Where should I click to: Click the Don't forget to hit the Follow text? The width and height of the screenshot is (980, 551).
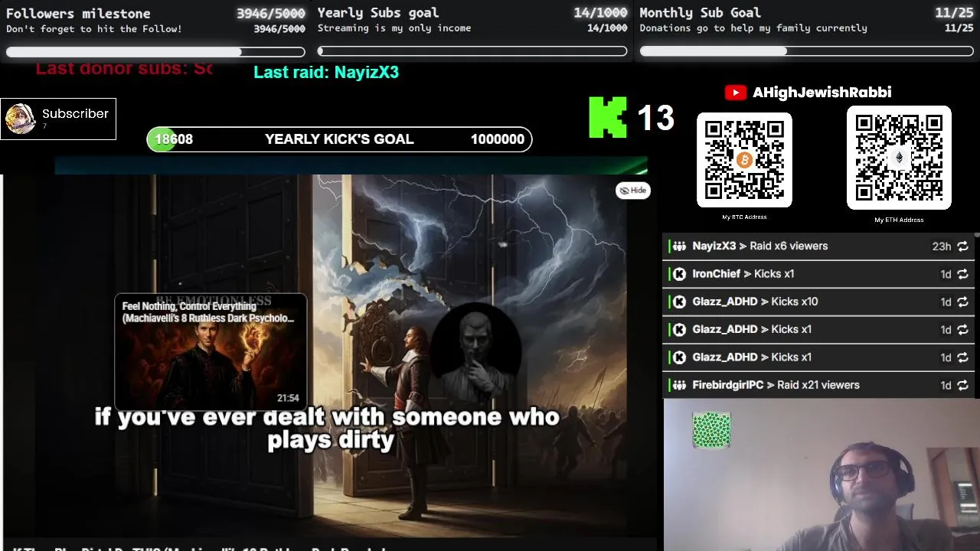coord(94,29)
